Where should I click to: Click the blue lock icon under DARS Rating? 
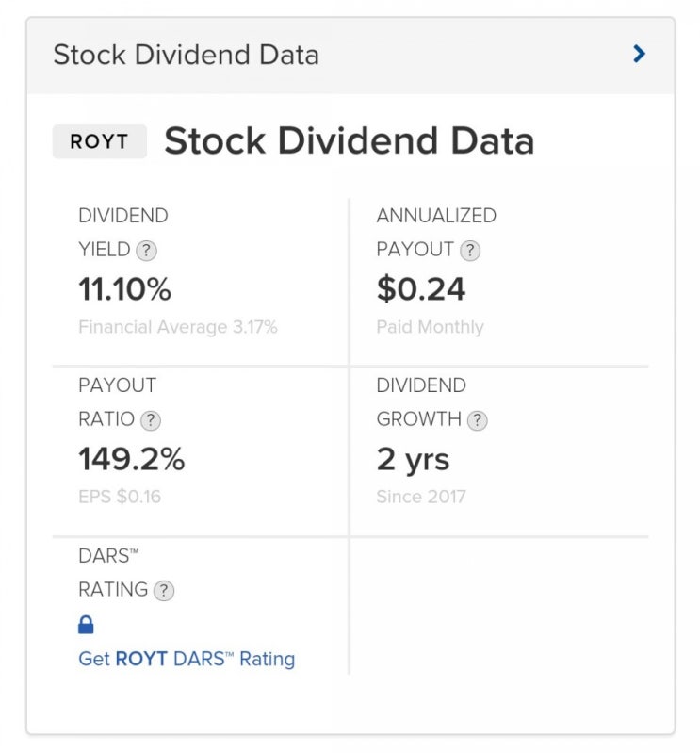[x=86, y=625]
